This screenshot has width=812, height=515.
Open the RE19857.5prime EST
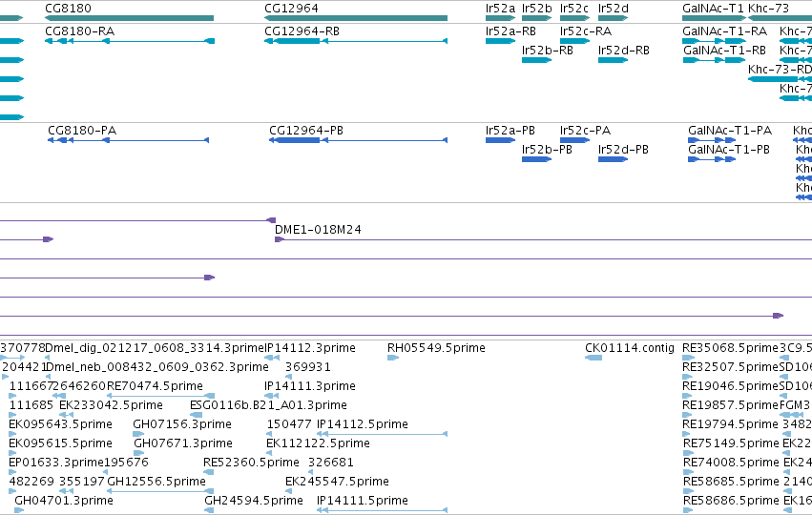tap(687, 415)
